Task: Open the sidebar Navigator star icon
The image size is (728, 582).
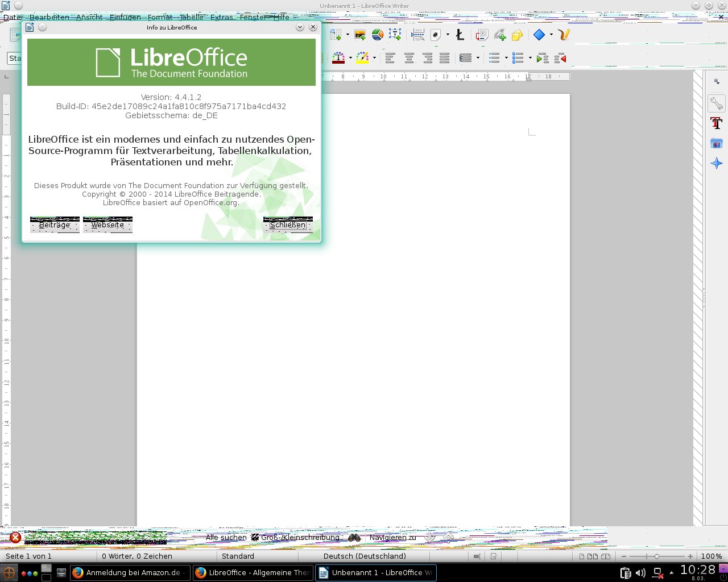Action: tap(717, 164)
